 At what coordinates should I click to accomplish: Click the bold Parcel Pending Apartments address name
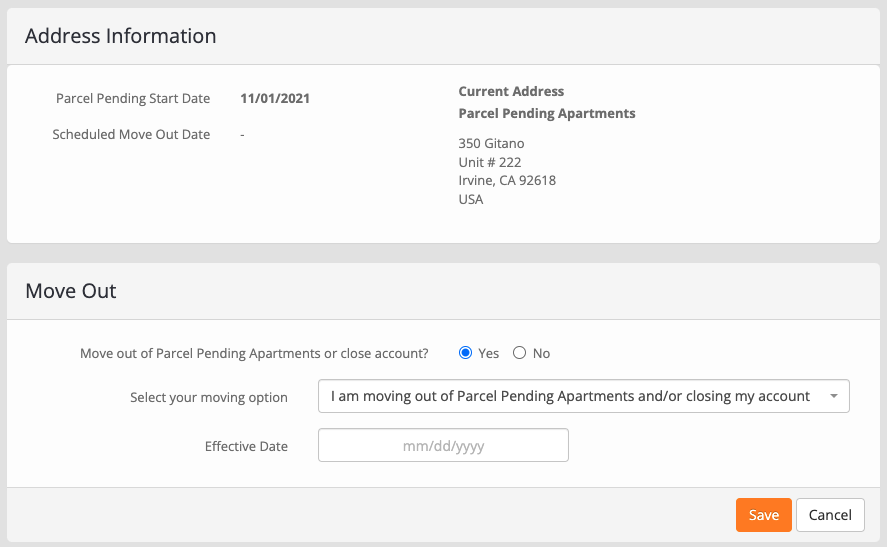(546, 114)
